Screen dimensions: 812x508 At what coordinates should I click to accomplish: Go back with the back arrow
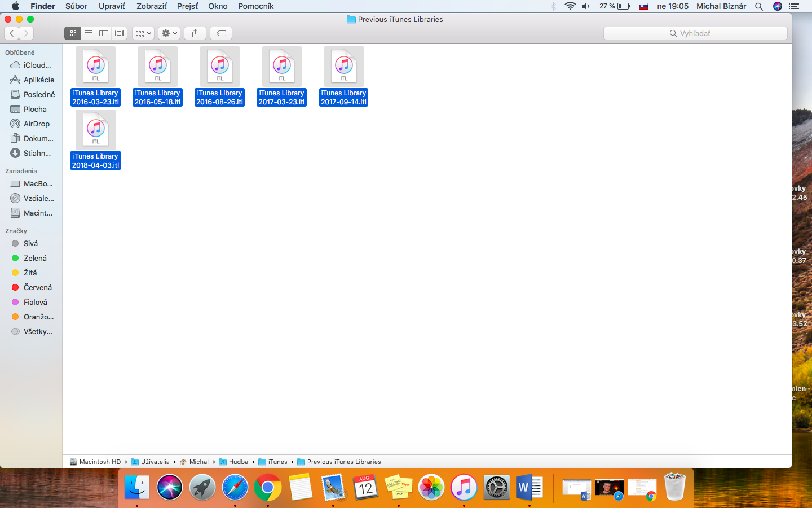(x=12, y=33)
